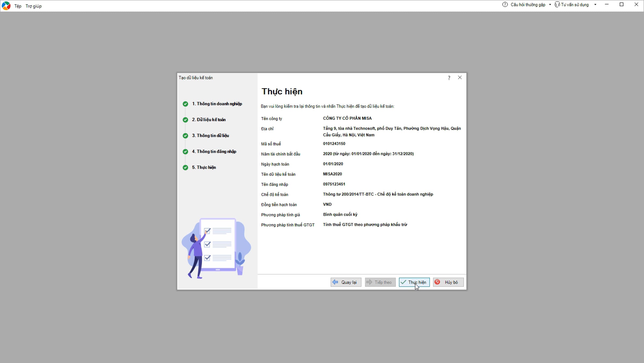Click the red cancel icon on Hủy bỏ
Viewport: 644px width, 363px height.
click(437, 282)
